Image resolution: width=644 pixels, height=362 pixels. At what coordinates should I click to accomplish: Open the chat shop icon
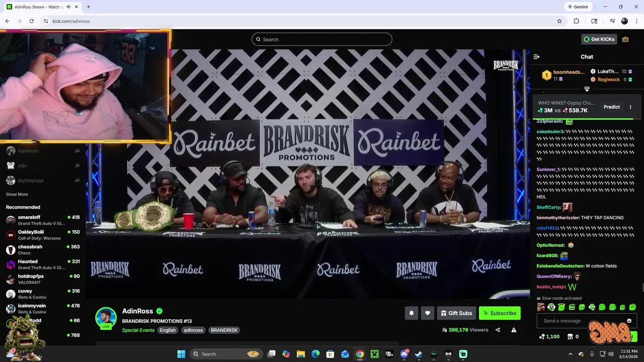(x=570, y=336)
